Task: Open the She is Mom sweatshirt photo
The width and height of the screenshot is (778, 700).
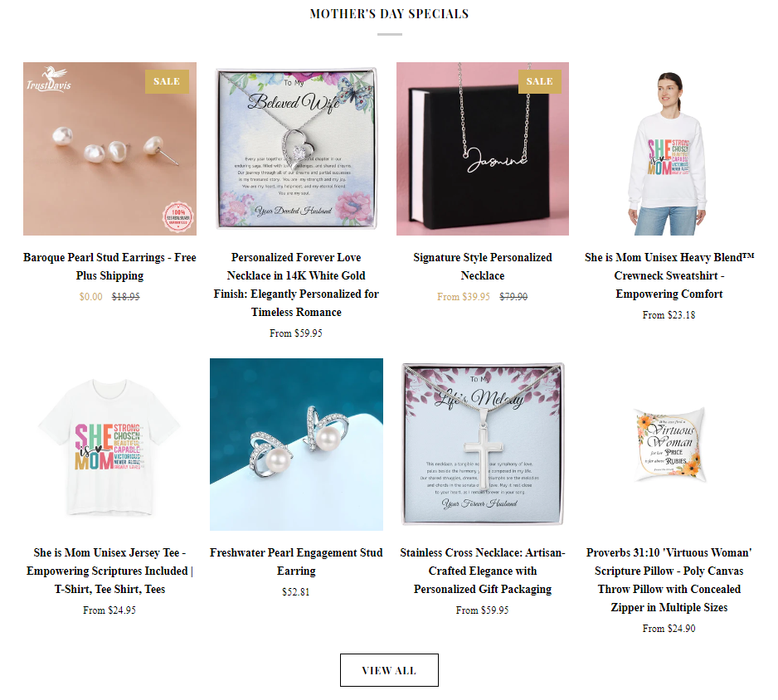Action: click(669, 148)
